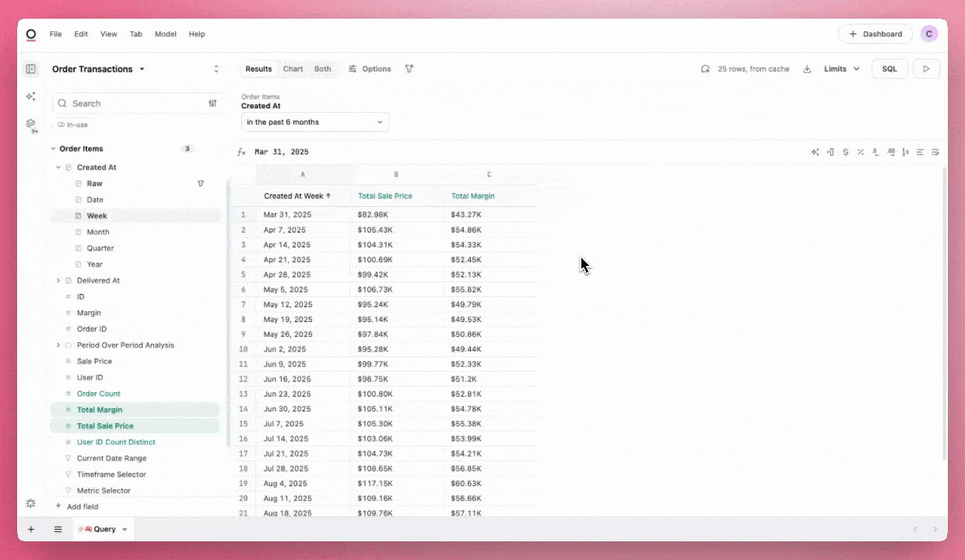Select the Week field under Created At
The image size is (965, 560).
[96, 215]
